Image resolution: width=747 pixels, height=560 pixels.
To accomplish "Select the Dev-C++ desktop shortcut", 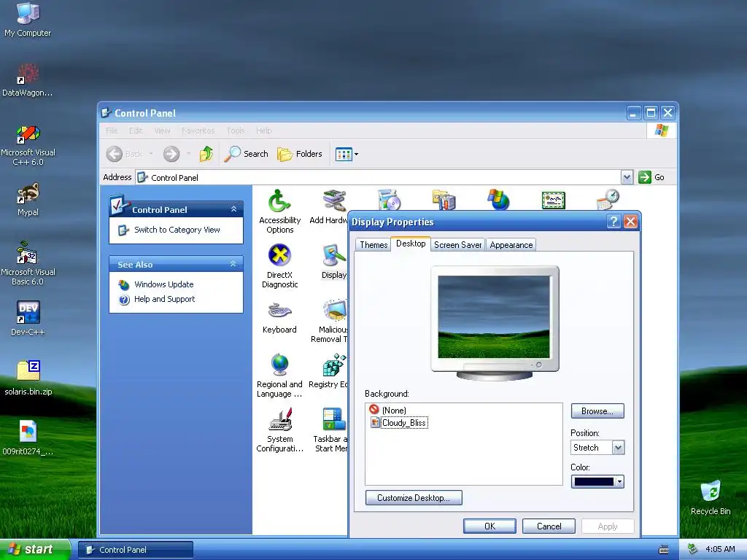I will pyautogui.click(x=28, y=319).
